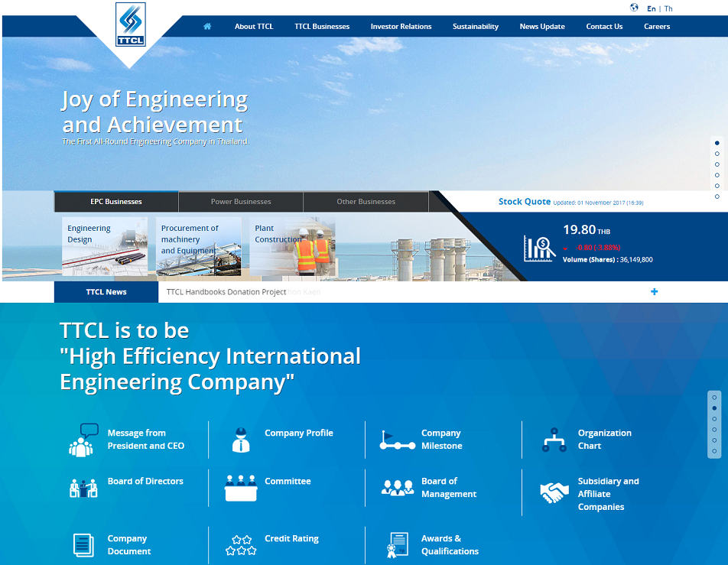
Task: Switch language to English (En)
Action: tap(651, 8)
